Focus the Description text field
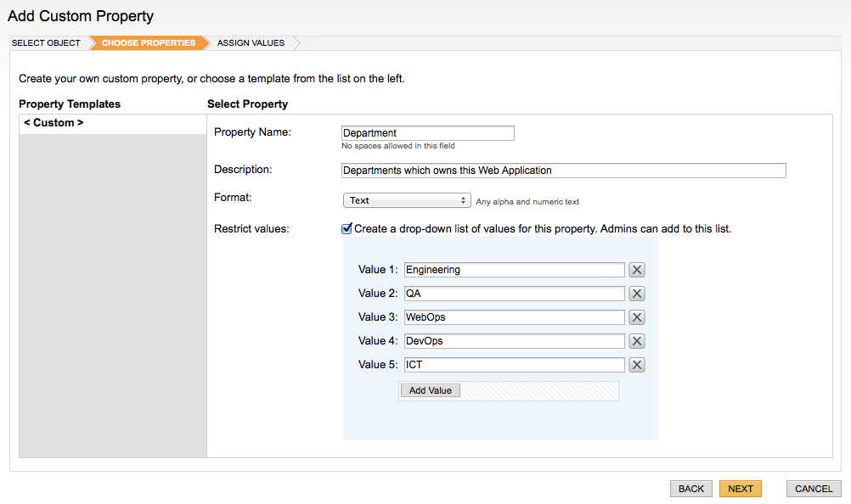Viewport: 851px width, 504px height. pyautogui.click(x=563, y=171)
